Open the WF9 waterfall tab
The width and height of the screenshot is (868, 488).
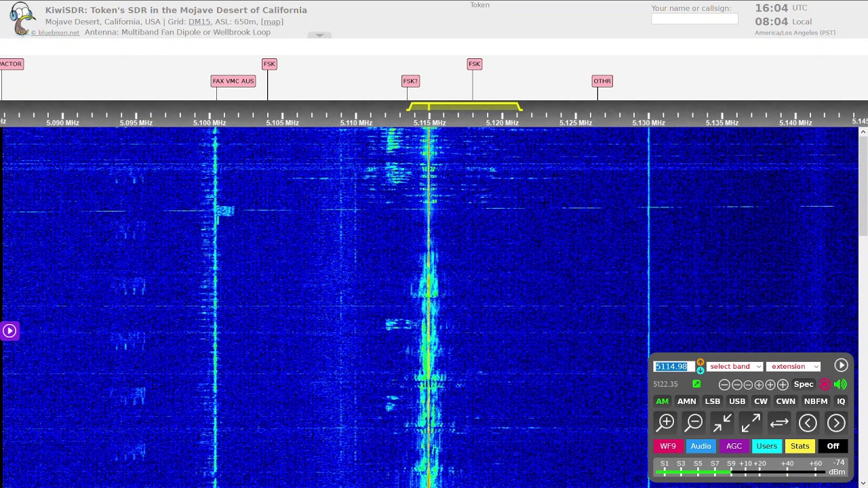(668, 446)
